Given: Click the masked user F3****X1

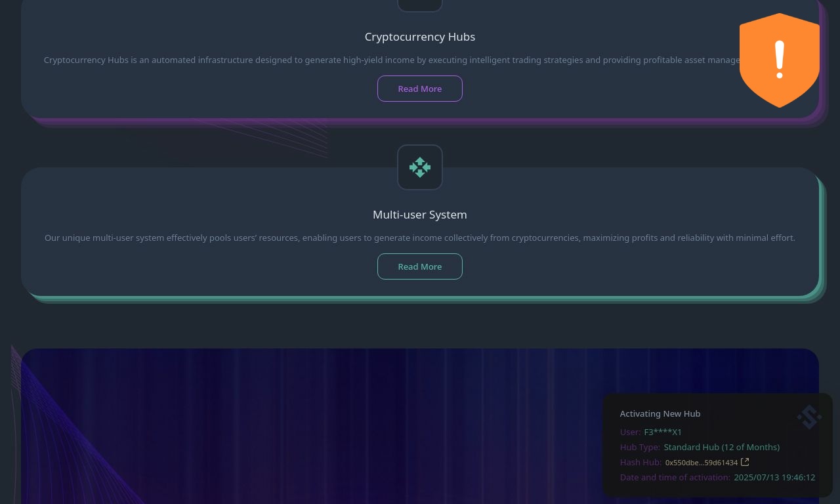Looking at the screenshot, I should tap(663, 432).
